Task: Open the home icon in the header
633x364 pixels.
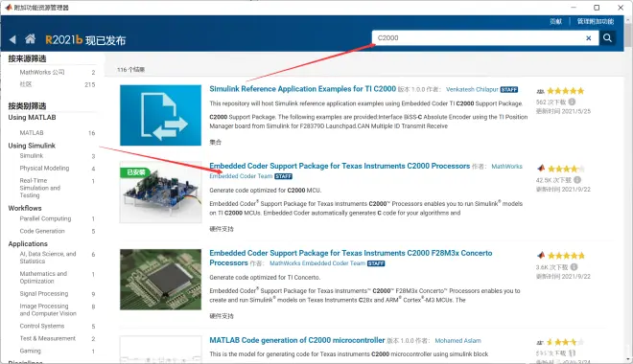Action: 31,39
